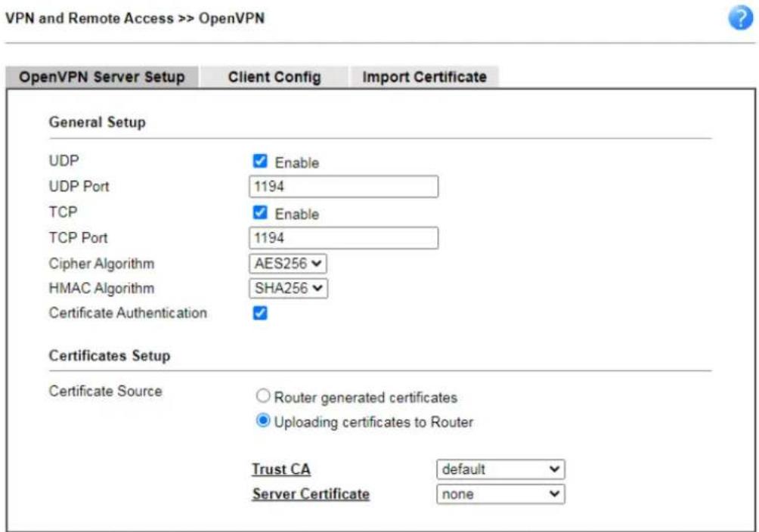Select Uploading certificates to Router option
The height and width of the screenshot is (532, 759).
[263, 421]
